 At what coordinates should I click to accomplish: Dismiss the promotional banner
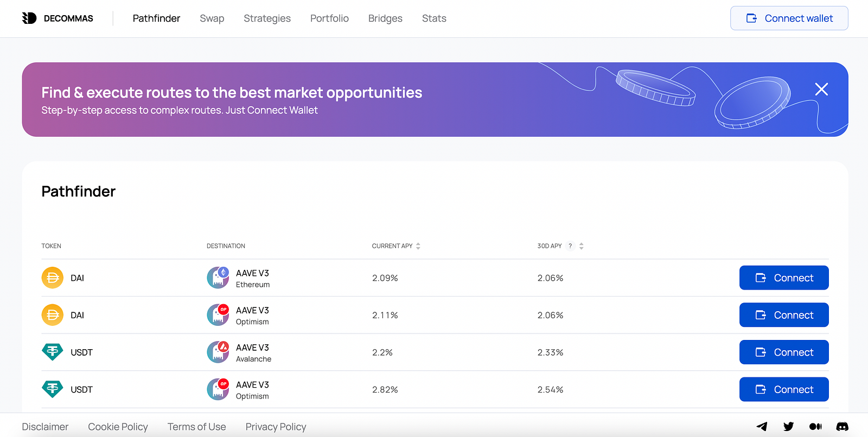click(x=821, y=89)
